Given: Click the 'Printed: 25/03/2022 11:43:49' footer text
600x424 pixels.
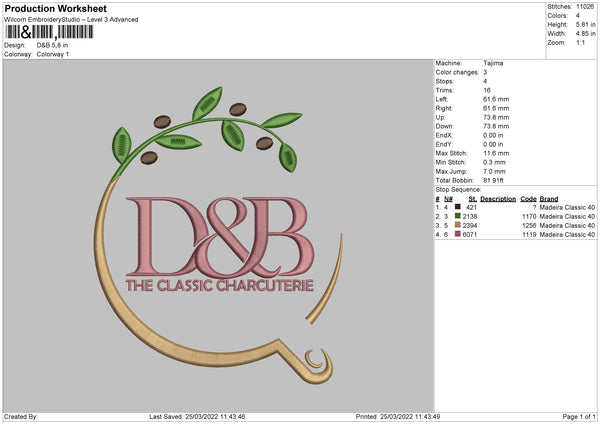Looking at the screenshot, I should tap(398, 416).
